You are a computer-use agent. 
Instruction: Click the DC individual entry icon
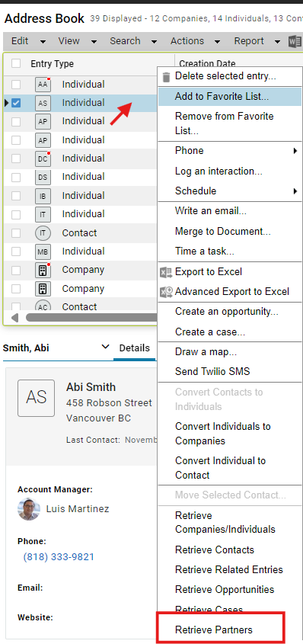click(x=43, y=159)
